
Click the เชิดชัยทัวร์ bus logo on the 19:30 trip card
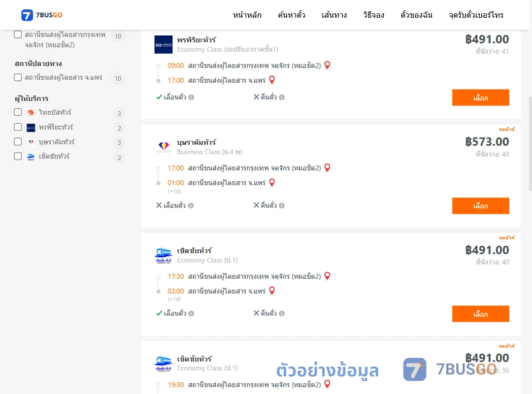[x=164, y=364]
